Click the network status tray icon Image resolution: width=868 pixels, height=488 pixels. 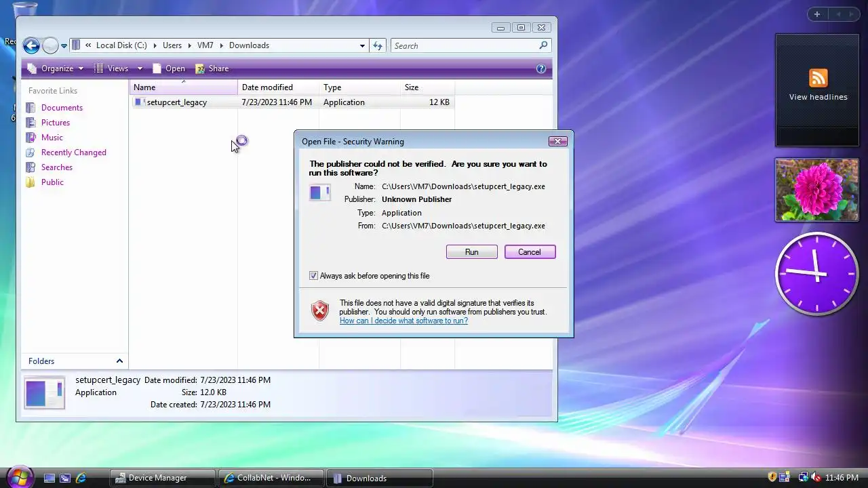803,478
